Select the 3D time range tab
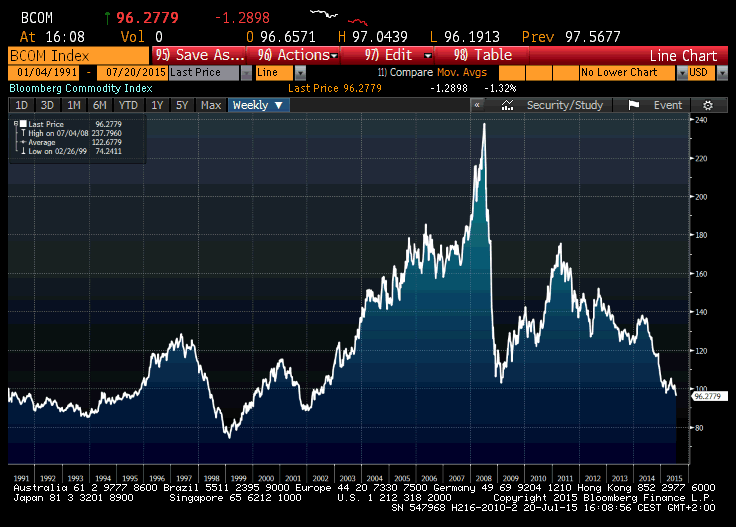 pos(47,105)
